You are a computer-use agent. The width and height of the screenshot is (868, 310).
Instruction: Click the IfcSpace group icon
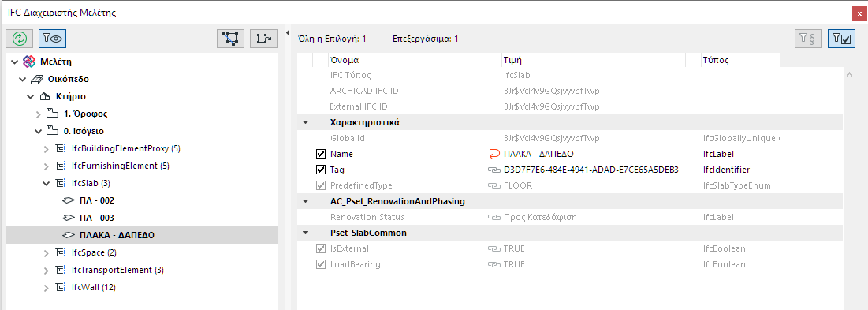coord(61,252)
